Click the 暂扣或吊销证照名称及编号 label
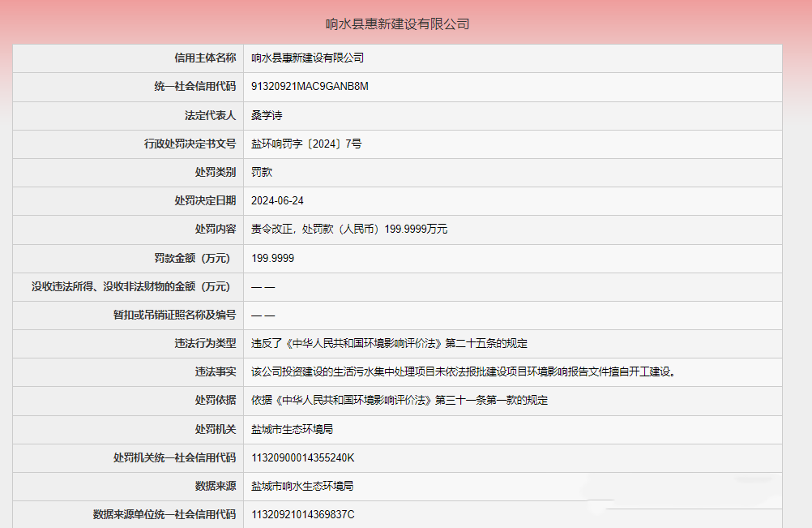 tap(174, 315)
